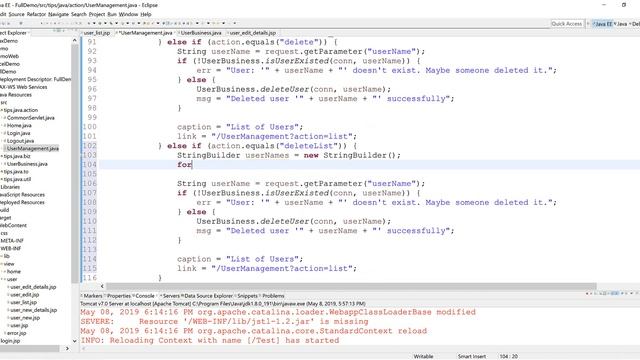Open the Search menu
This screenshot has height=360, width=640.
(x=79, y=14)
